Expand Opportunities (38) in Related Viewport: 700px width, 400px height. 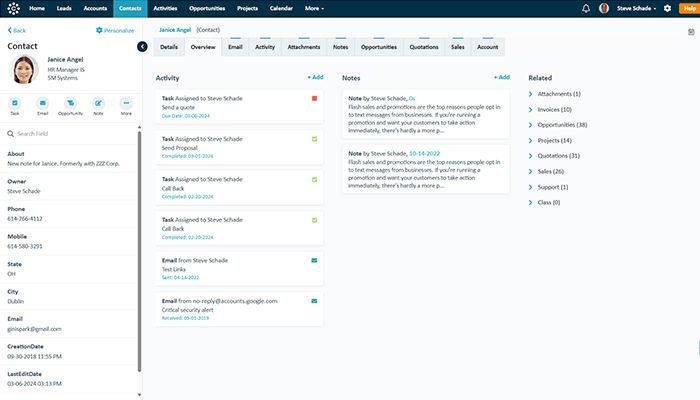(530, 125)
